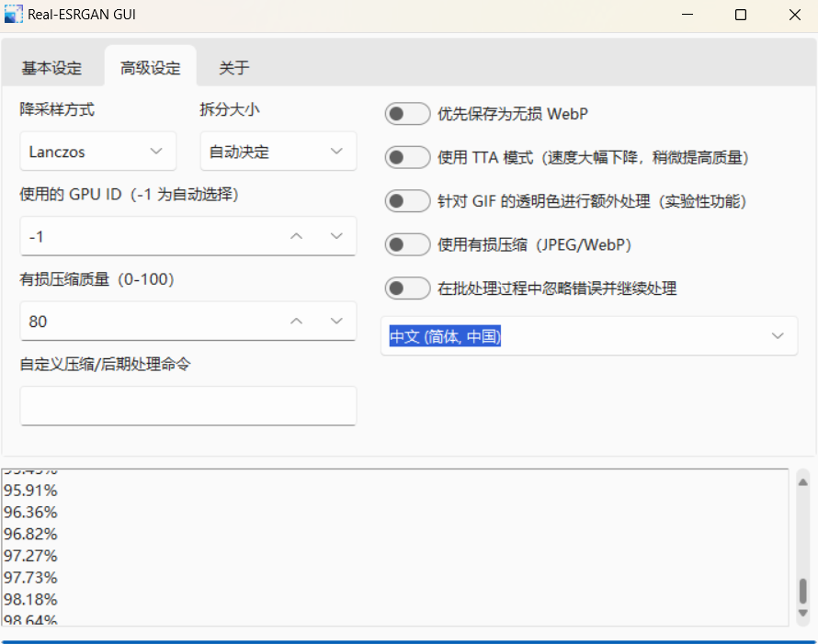Toggle ignore errors during batch processing
Image resolution: width=818 pixels, height=644 pixels.
407,288
